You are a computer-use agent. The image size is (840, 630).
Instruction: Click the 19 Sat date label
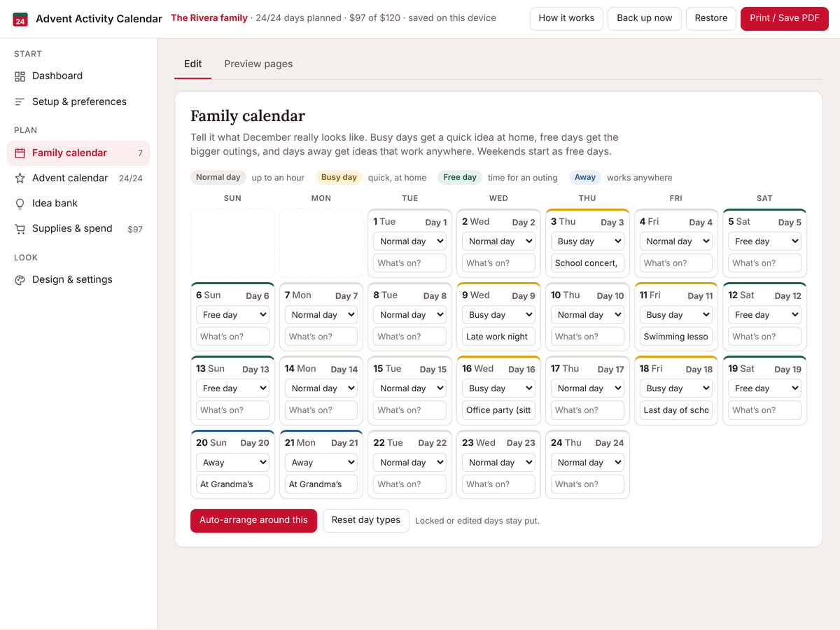(x=741, y=369)
